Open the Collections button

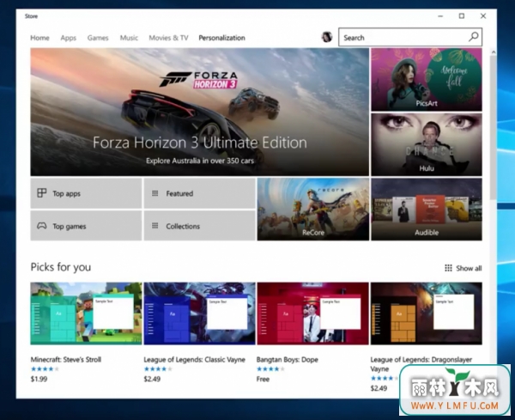pyautogui.click(x=199, y=226)
